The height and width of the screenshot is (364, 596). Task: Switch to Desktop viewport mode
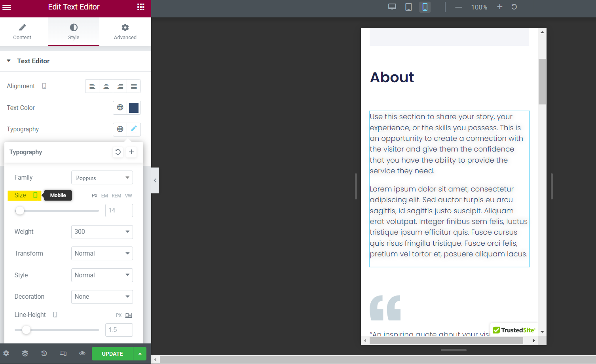tap(392, 7)
